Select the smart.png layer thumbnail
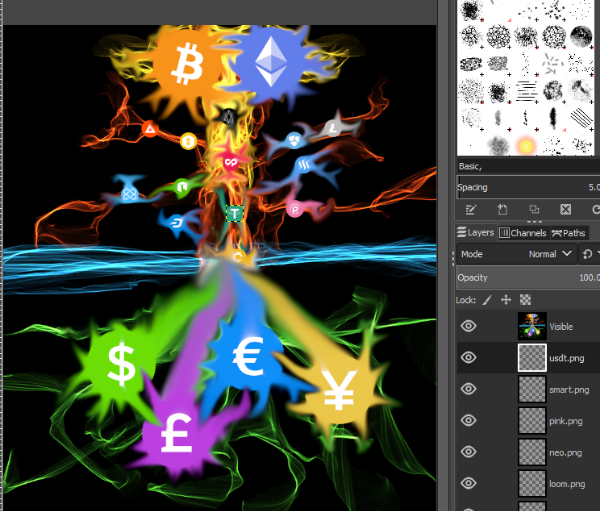Image resolution: width=600 pixels, height=511 pixels. tap(532, 389)
